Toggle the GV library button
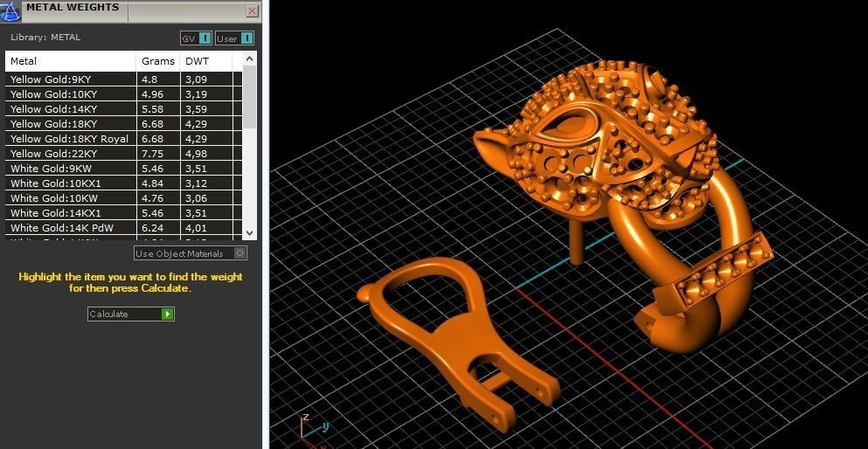The height and width of the screenshot is (449, 868). 196,38
